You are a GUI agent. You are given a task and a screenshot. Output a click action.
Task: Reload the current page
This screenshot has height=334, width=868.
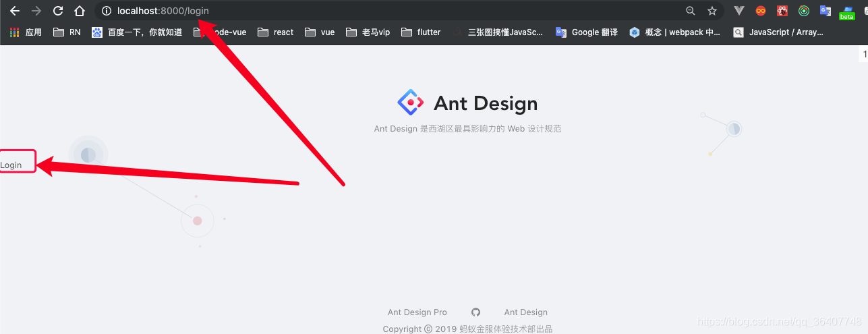(x=58, y=11)
